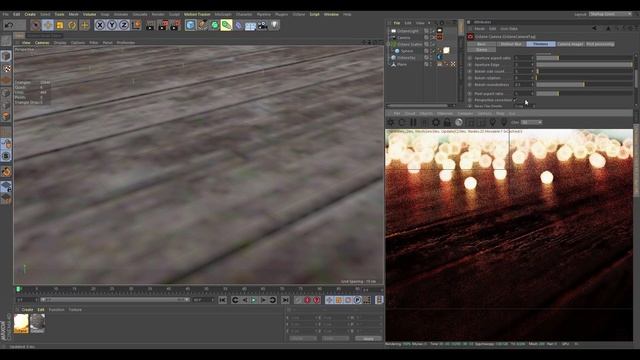Pause the Live Viewer render

(413, 122)
